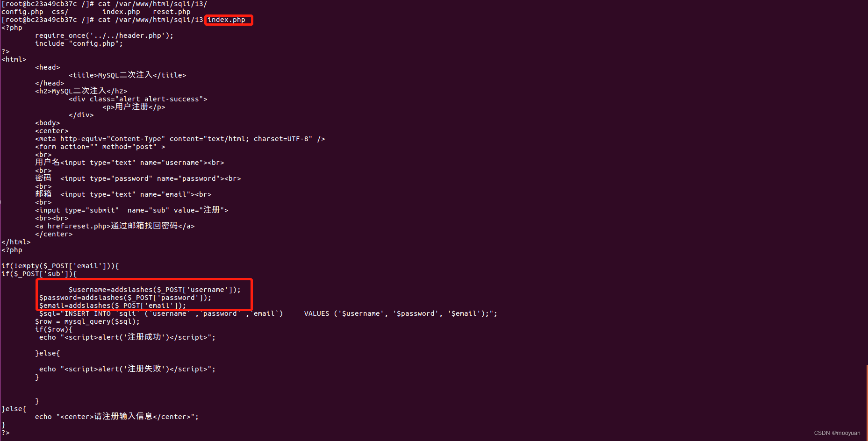The width and height of the screenshot is (868, 441).
Task: Click the href=reset.php 通过邮箱找回密码 line
Action: click(115, 226)
